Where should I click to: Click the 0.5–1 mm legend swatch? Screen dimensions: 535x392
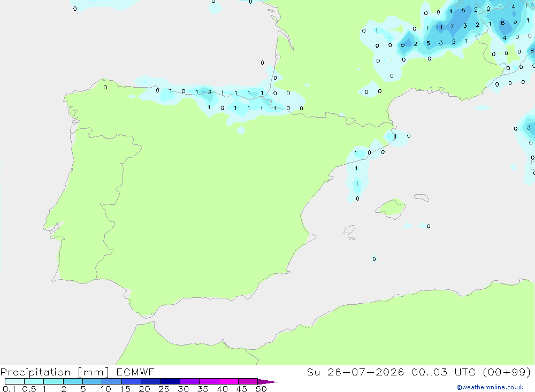point(34,381)
